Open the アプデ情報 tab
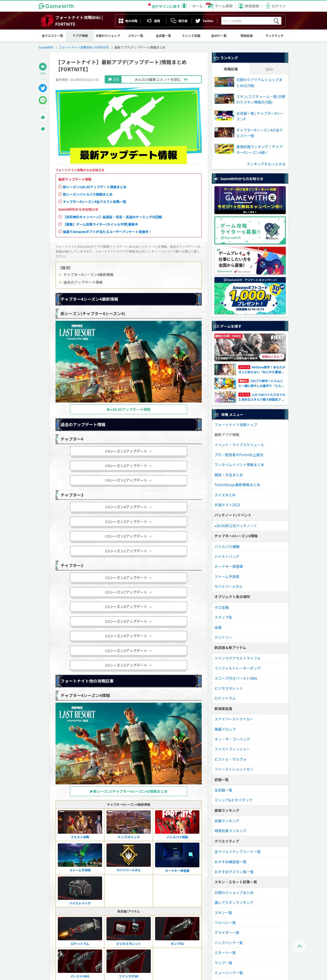Image resolution: width=327 pixels, height=980 pixels. pos(80,36)
